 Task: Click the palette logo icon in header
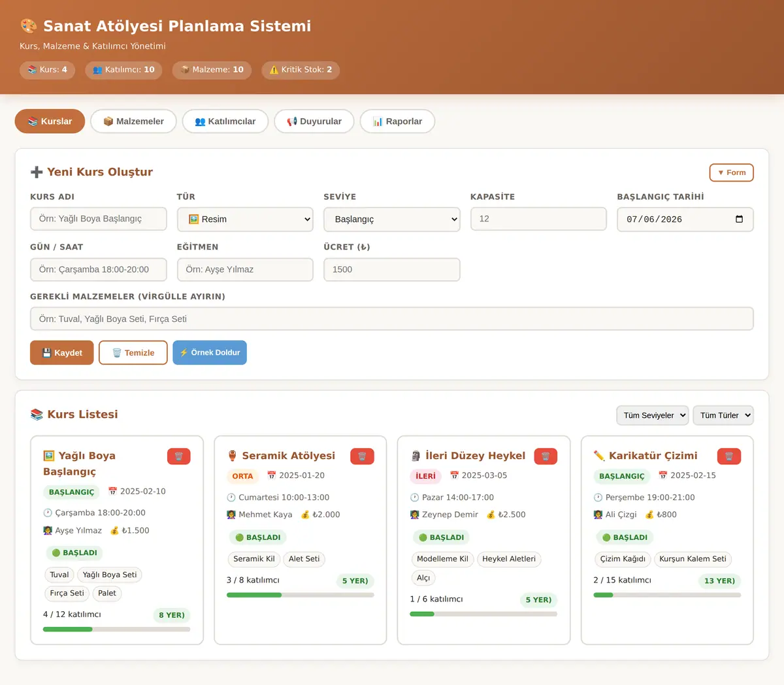click(28, 26)
